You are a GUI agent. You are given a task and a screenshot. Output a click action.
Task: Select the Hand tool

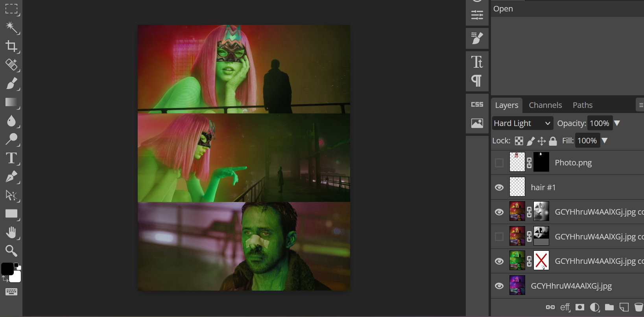click(11, 233)
